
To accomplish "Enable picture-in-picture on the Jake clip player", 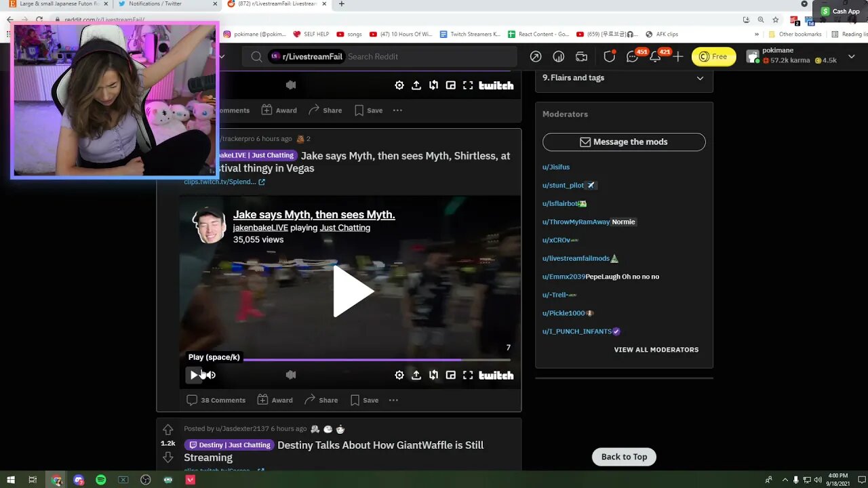I will click(x=451, y=375).
